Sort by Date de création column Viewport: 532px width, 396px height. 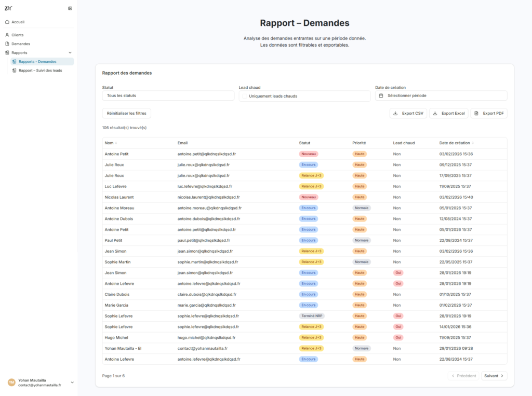point(472,143)
